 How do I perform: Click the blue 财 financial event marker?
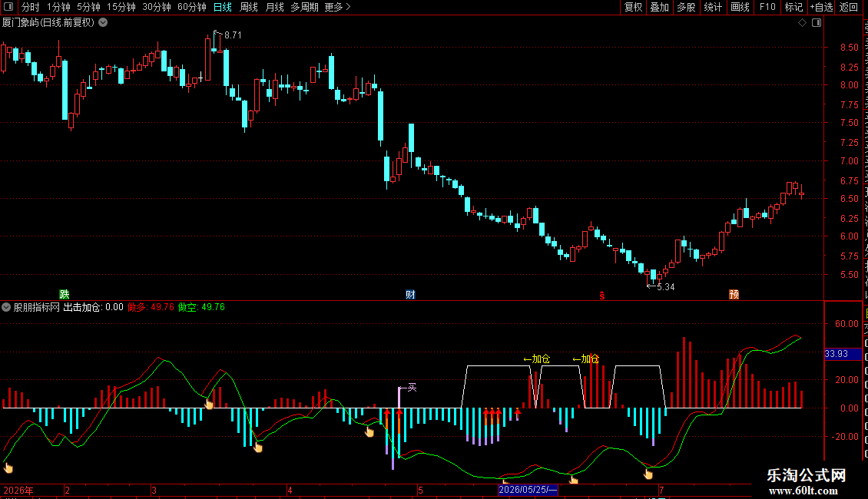point(410,294)
